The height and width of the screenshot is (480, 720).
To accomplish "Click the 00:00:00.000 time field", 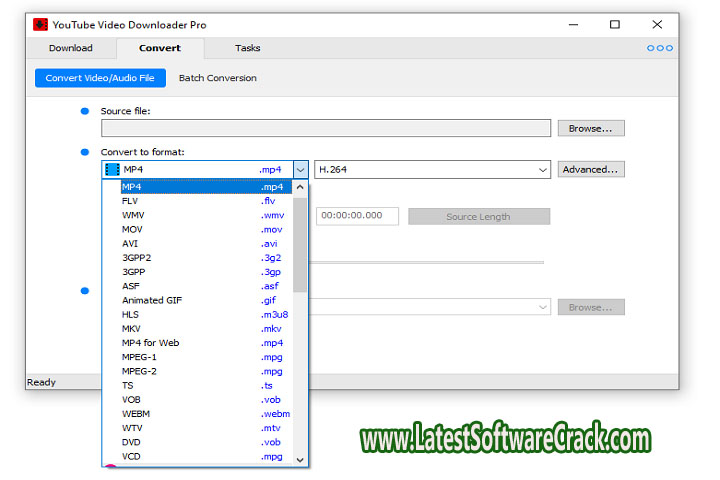I will click(357, 217).
